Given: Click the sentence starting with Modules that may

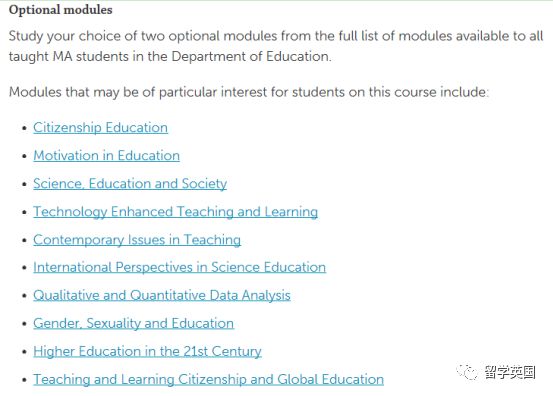Looking at the screenshot, I should click(249, 92).
